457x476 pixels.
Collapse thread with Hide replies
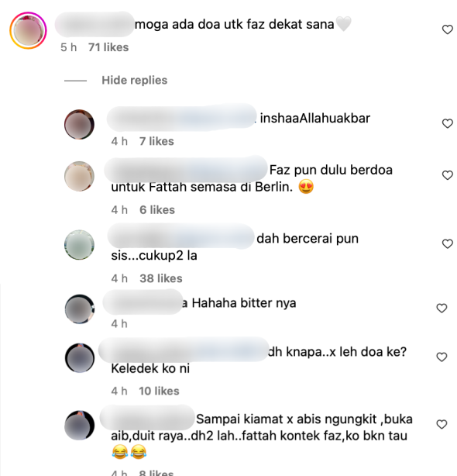tap(134, 80)
